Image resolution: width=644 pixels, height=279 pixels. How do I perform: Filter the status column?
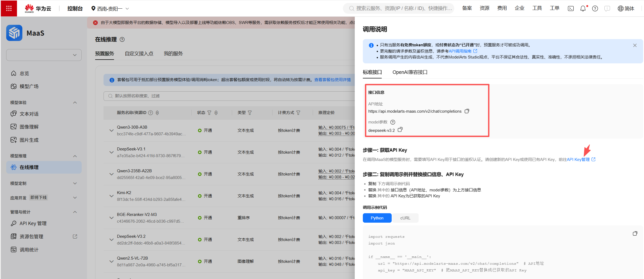click(209, 113)
